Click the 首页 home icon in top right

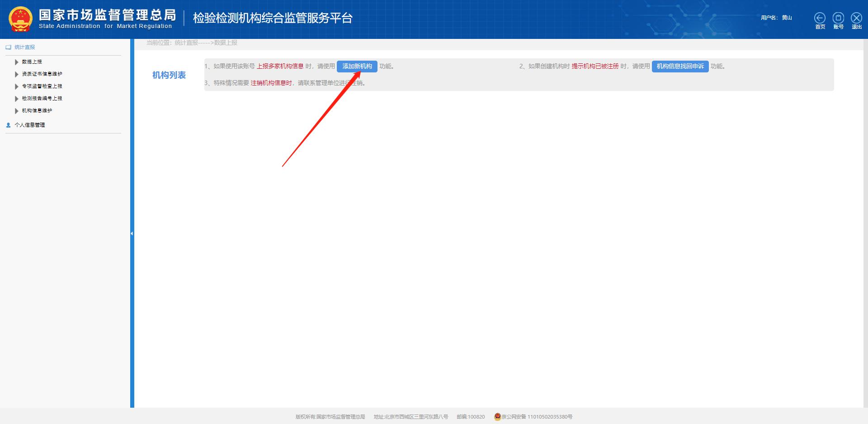[x=820, y=18]
